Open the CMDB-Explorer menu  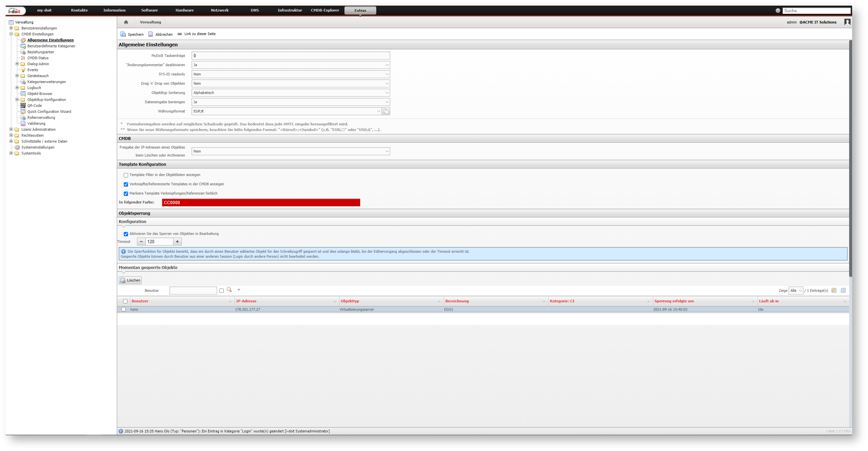pos(325,11)
